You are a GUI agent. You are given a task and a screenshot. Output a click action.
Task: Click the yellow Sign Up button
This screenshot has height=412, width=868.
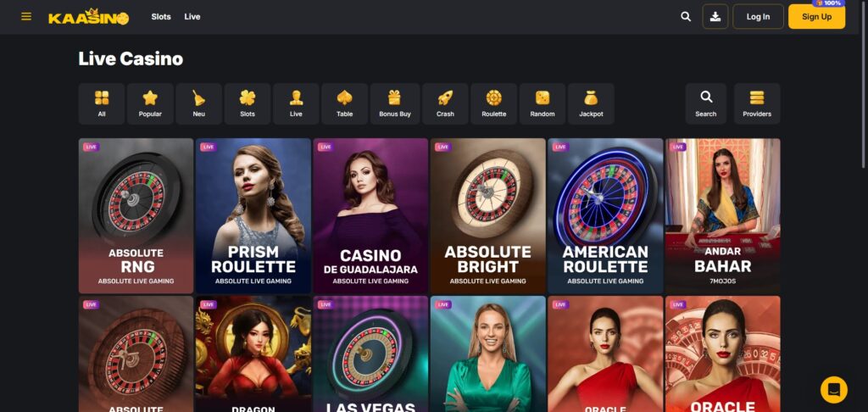pyautogui.click(x=816, y=17)
